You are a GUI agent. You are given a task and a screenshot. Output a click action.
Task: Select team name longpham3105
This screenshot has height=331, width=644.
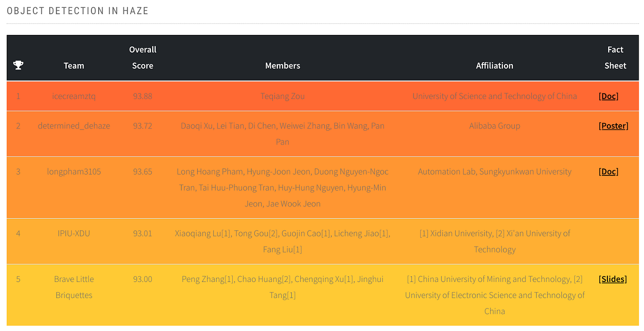click(x=74, y=171)
